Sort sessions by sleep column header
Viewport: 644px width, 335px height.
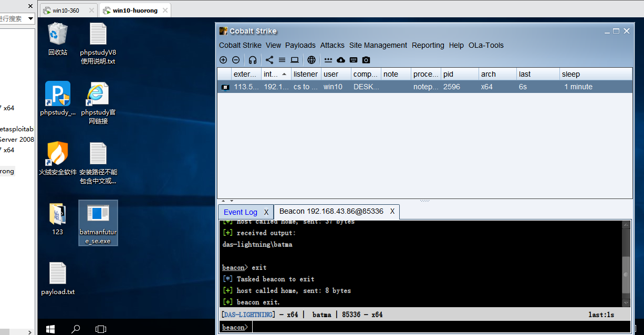(596, 74)
